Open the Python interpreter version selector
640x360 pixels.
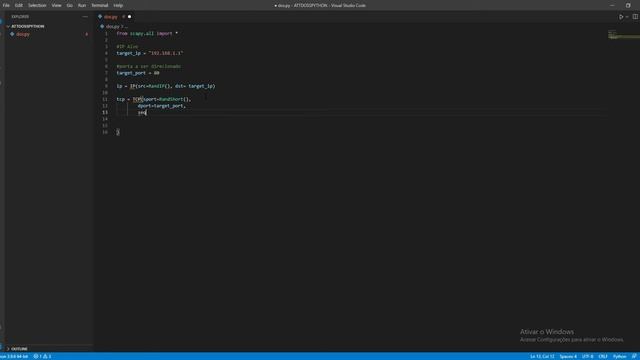point(15,356)
